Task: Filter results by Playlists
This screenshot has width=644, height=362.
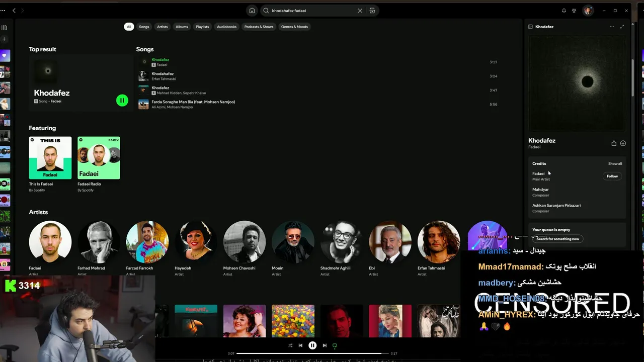Action: [202, 27]
